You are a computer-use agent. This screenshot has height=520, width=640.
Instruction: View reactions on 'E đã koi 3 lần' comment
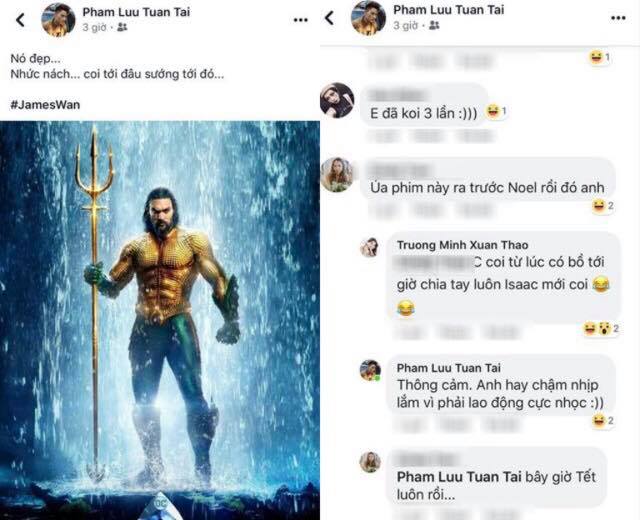point(496,111)
